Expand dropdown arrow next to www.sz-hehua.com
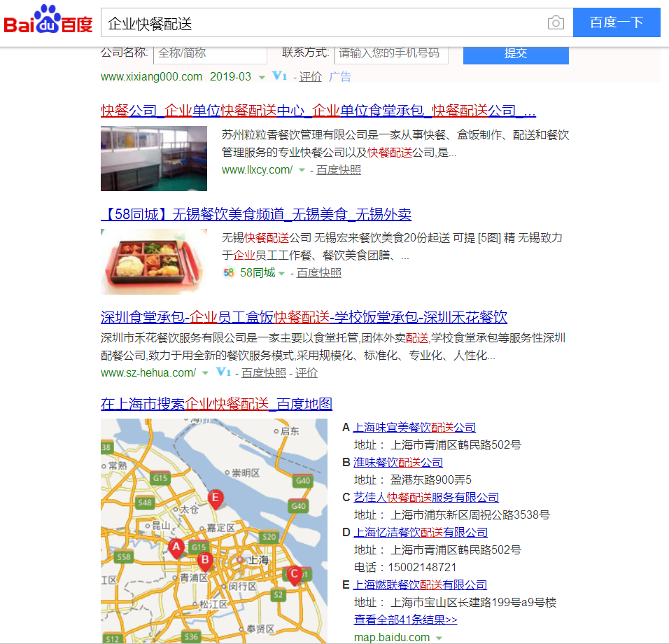Image resolution: width=669 pixels, height=644 pixels. click(x=205, y=373)
